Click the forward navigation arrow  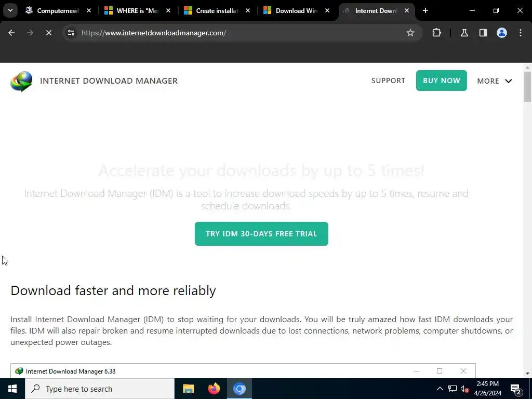(30, 33)
